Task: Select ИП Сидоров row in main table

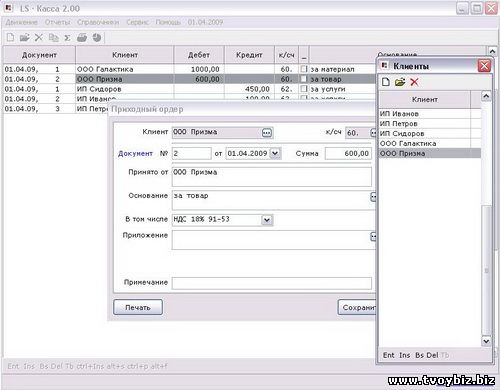Action: [x=189, y=89]
